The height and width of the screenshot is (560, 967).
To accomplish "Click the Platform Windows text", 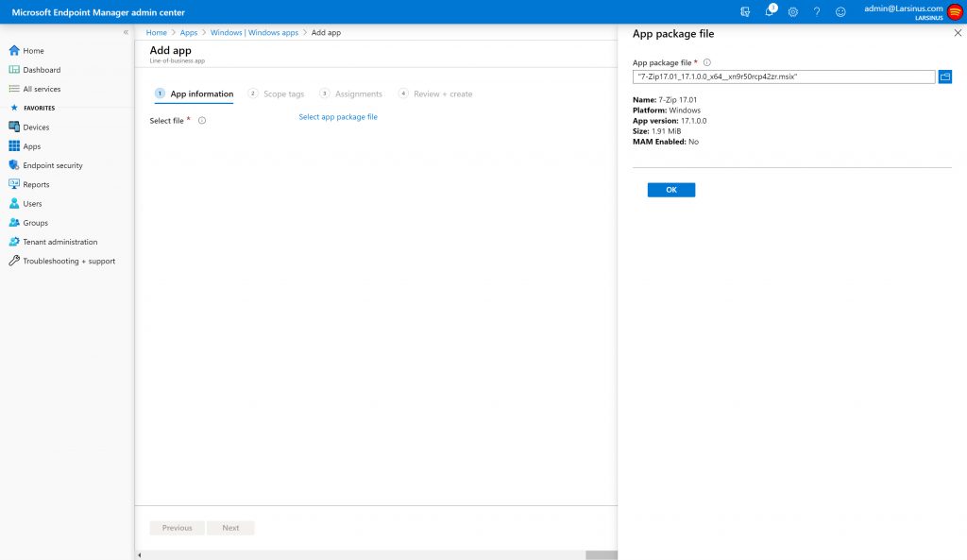I will click(667, 110).
